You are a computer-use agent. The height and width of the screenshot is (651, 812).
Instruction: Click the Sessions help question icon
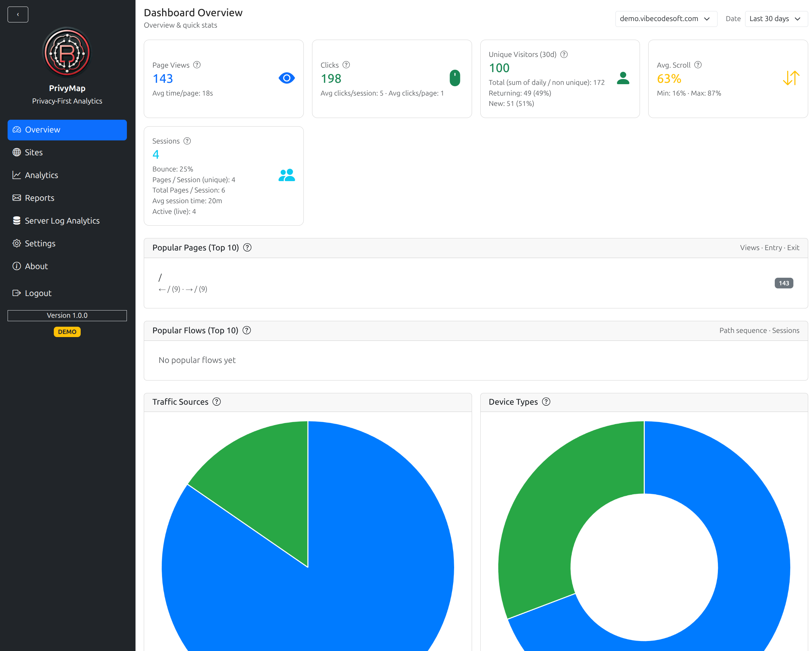point(187,141)
